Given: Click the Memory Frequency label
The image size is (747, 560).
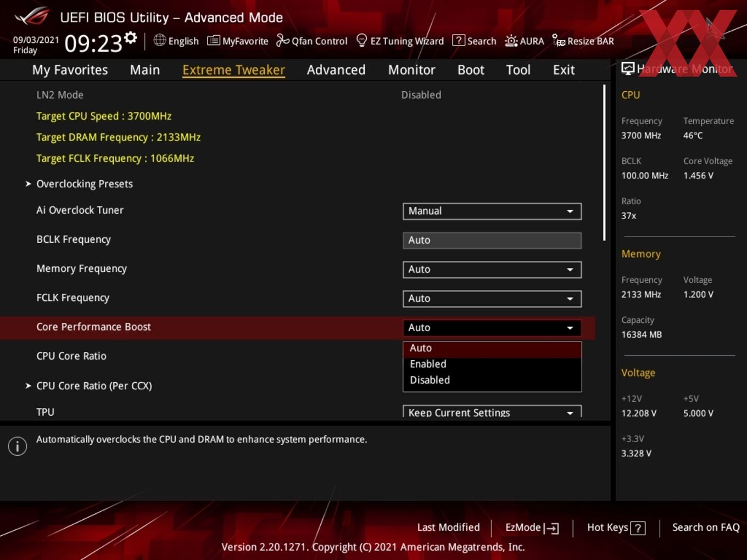Looking at the screenshot, I should pos(82,268).
